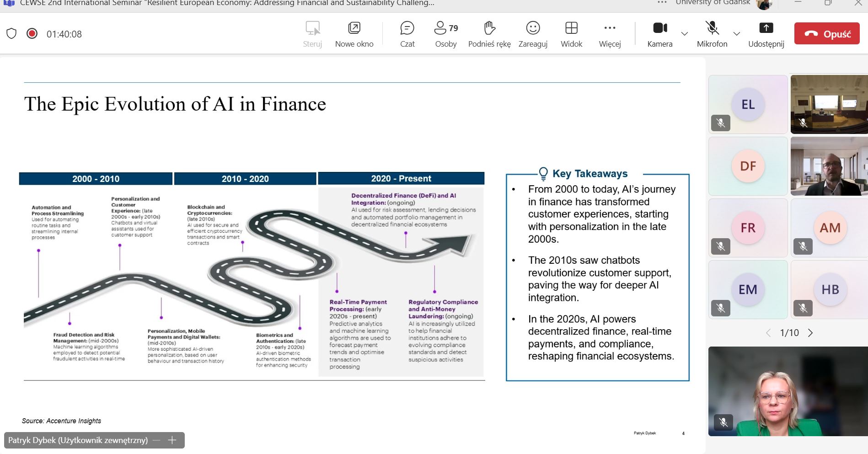Click the Patryk Dybek presenter name label

[78, 440]
